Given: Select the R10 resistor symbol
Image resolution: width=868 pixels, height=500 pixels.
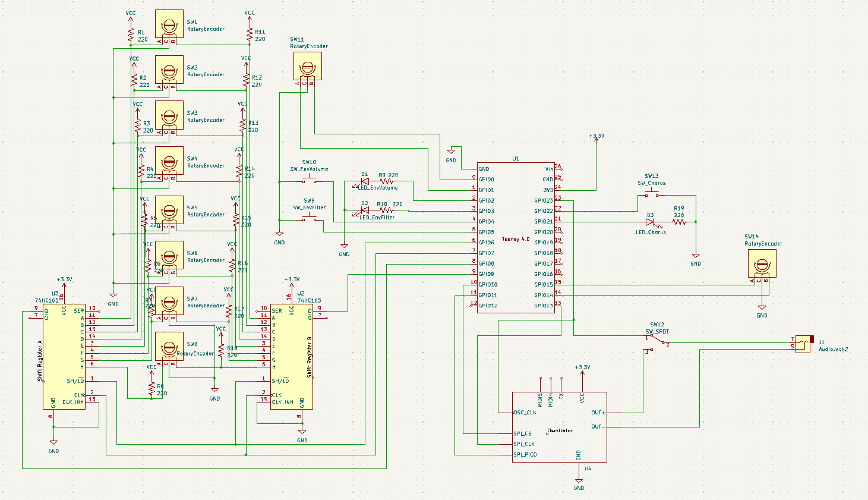Looking at the screenshot, I should (386, 210).
